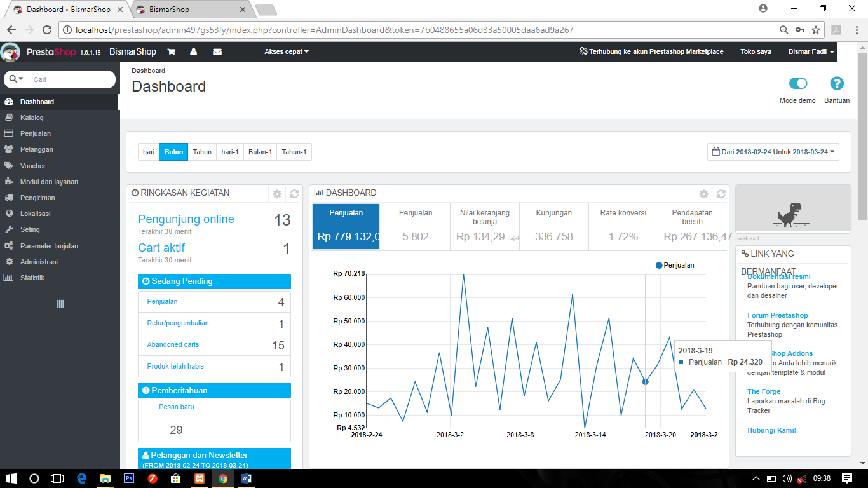868x488 pixels.
Task: Refresh the Dashboard chart panel
Action: 721,194
